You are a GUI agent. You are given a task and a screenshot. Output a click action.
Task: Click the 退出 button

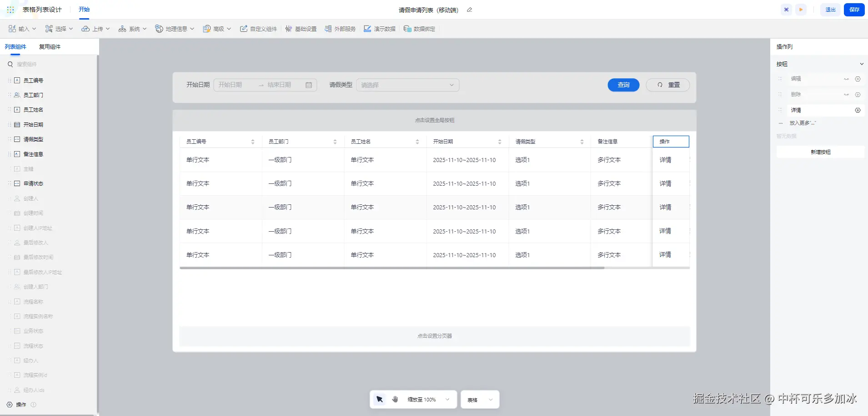point(830,10)
